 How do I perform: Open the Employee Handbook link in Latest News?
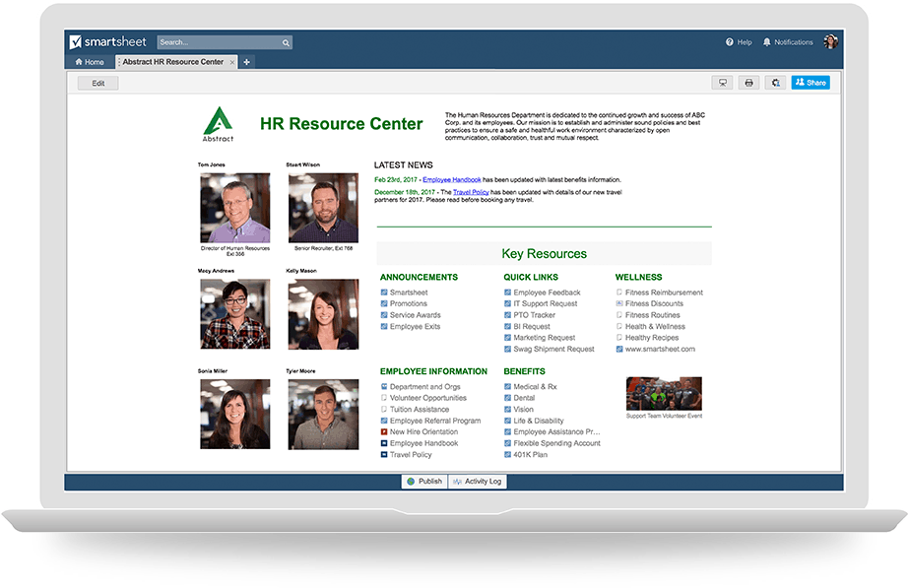pyautogui.click(x=451, y=180)
